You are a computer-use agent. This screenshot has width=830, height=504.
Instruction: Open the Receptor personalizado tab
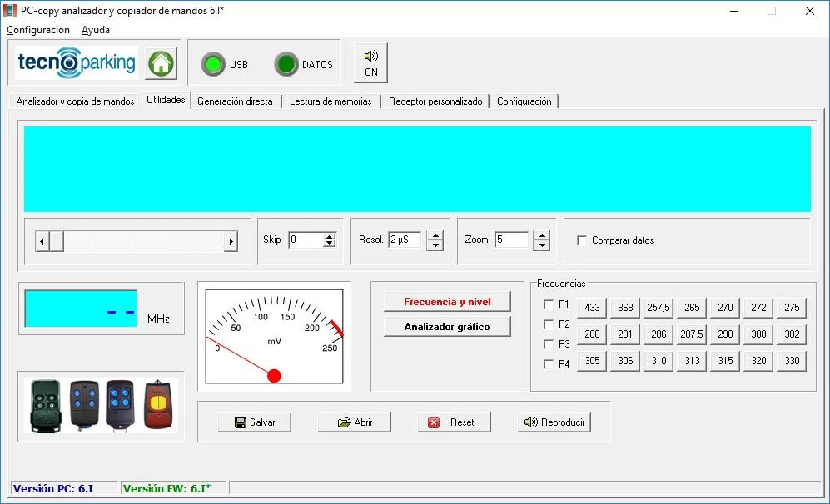tap(435, 101)
